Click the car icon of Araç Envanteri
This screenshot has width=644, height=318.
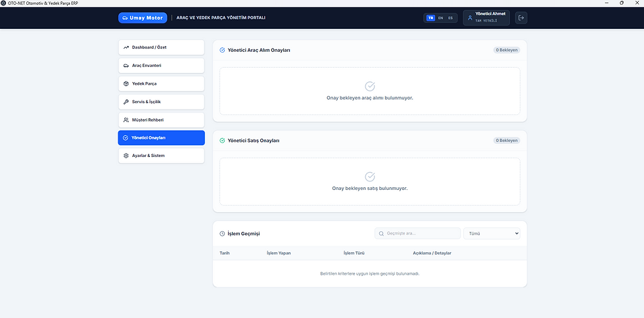pos(126,65)
